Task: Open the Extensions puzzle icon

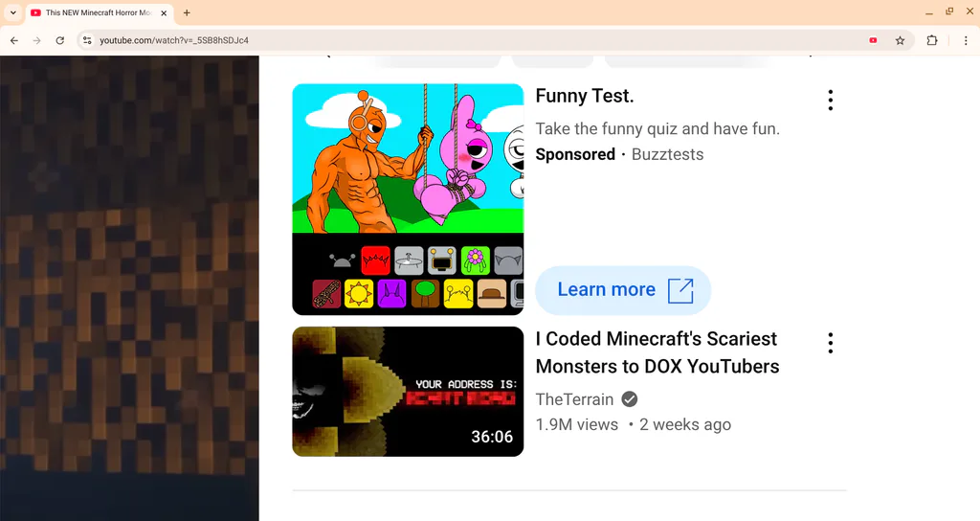Action: (932, 40)
